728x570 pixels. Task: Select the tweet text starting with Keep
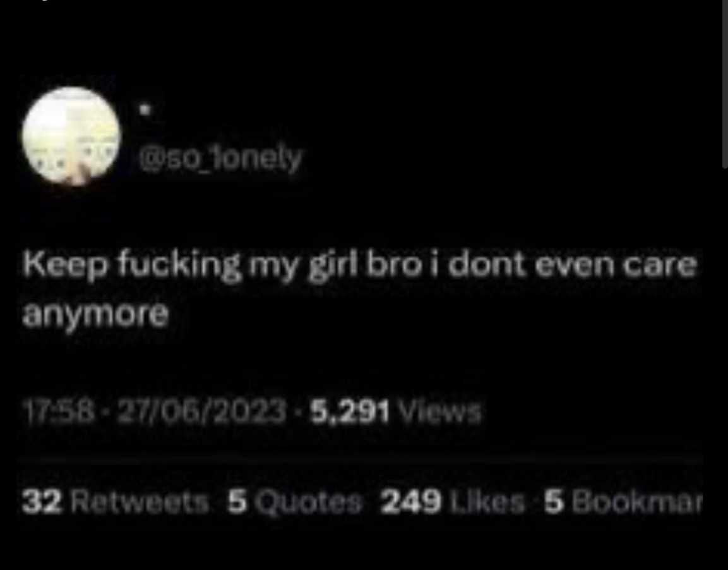pyautogui.click(x=360, y=289)
